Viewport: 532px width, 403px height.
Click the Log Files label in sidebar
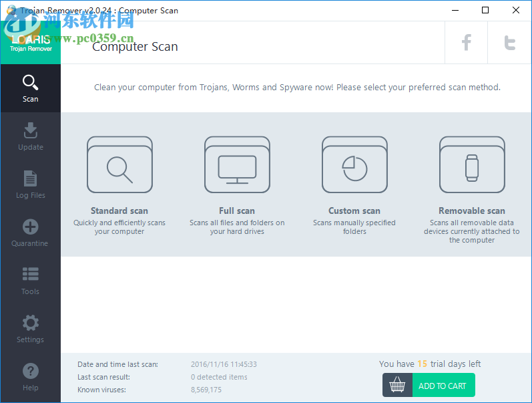click(31, 195)
